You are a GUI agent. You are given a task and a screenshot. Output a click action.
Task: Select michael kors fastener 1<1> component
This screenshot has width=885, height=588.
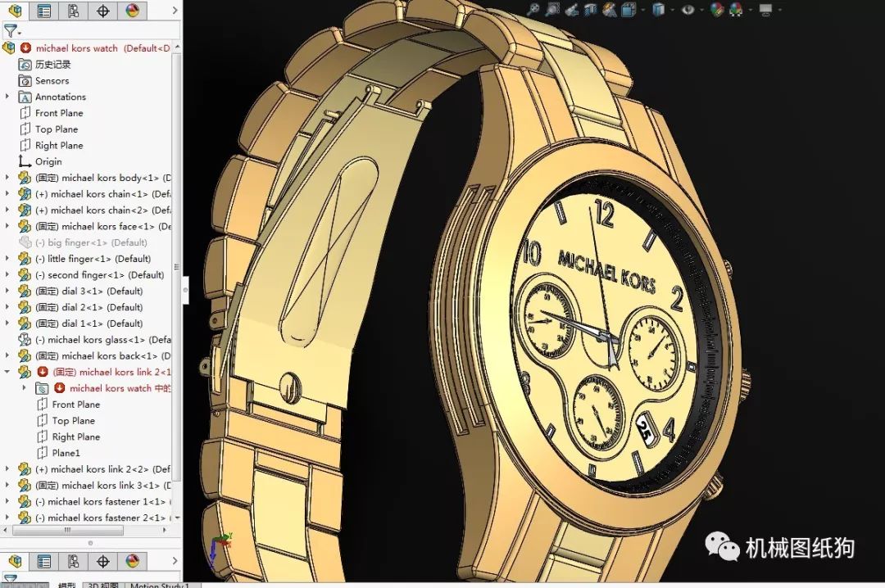(x=94, y=502)
